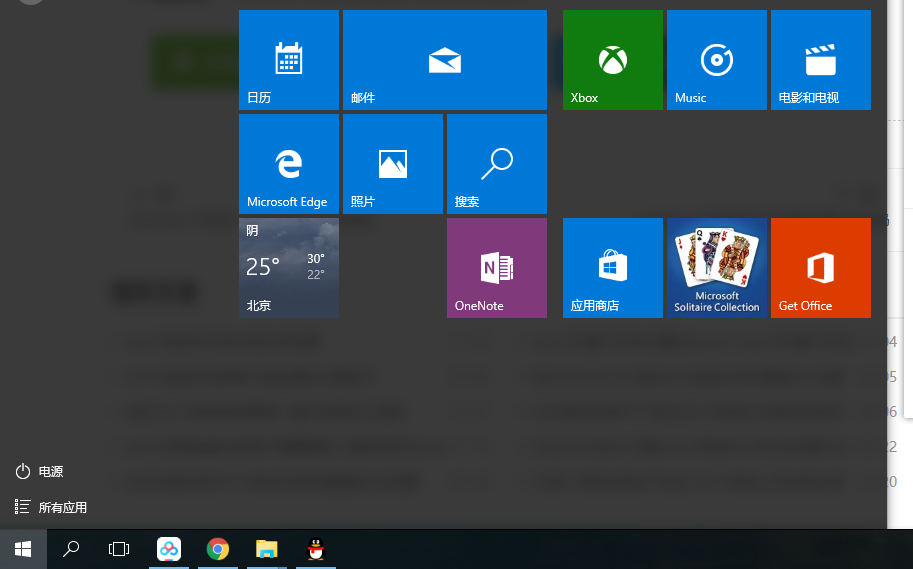Open the 照片 photos tile
913x569 pixels.
click(393, 164)
